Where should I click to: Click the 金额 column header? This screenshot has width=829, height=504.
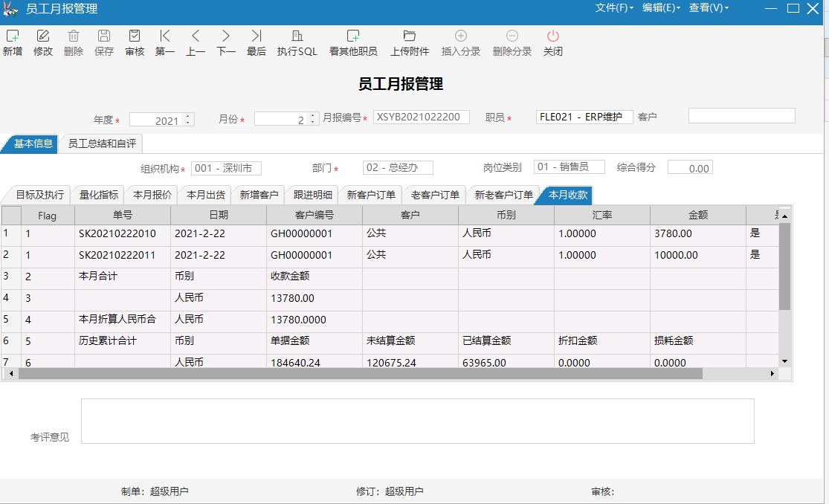(698, 216)
